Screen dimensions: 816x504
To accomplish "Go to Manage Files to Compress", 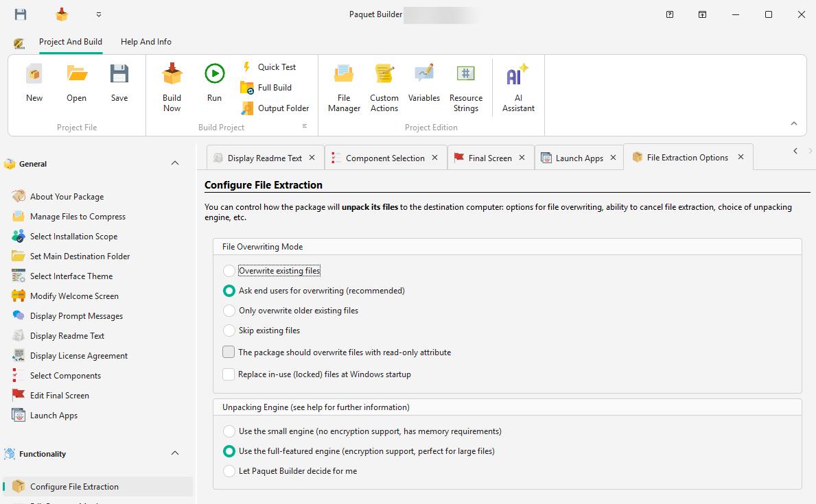I will pyautogui.click(x=78, y=216).
